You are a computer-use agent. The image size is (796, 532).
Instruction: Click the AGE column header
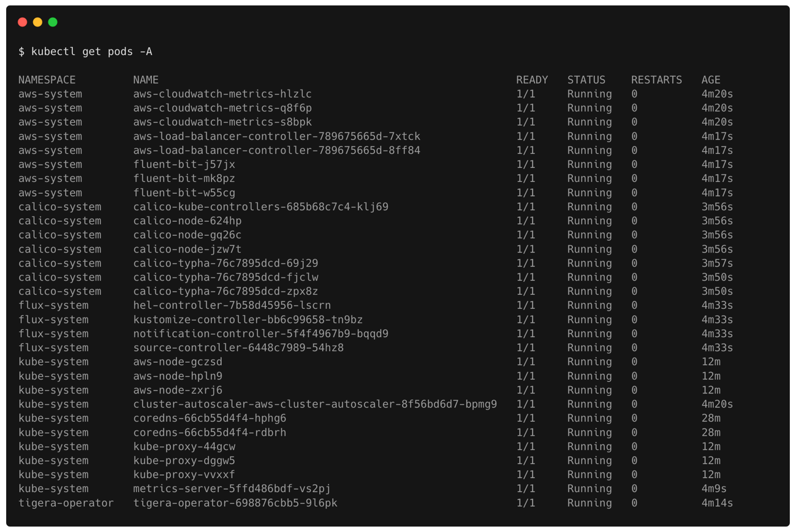(711, 80)
